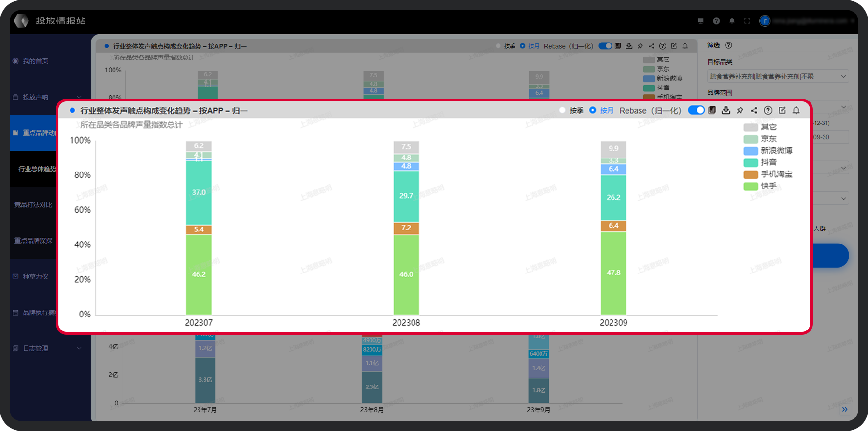Toggle Rebase switch in enlarged chart
The width and height of the screenshot is (868, 431).
[696, 110]
